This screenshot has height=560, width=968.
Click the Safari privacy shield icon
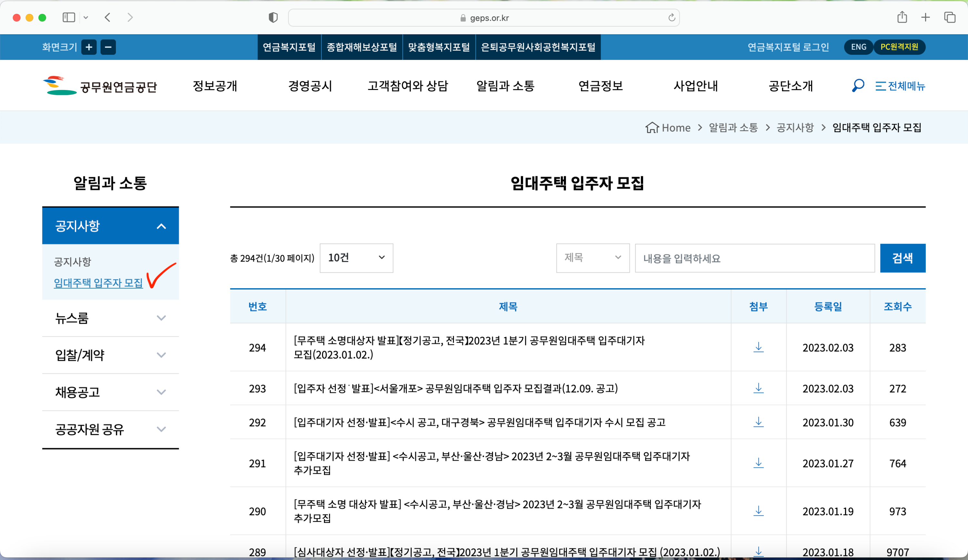273,18
